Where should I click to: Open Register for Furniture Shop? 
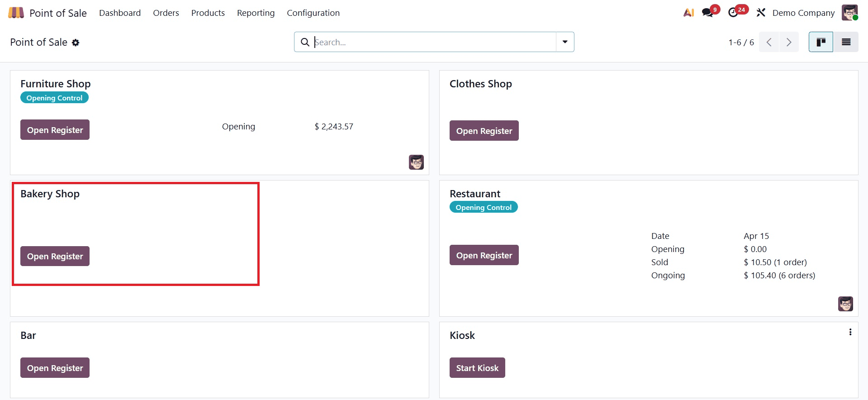click(55, 130)
